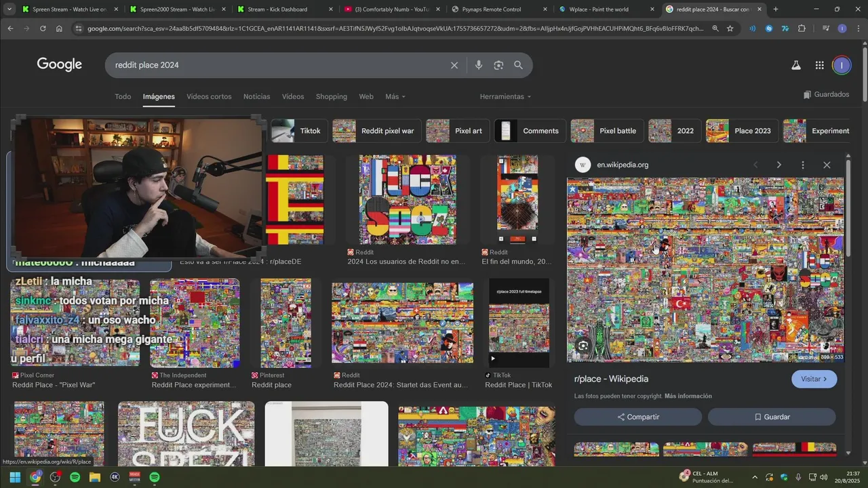Open the Google account avatar on the page
Image resolution: width=868 pixels, height=488 pixels.
(x=842, y=65)
